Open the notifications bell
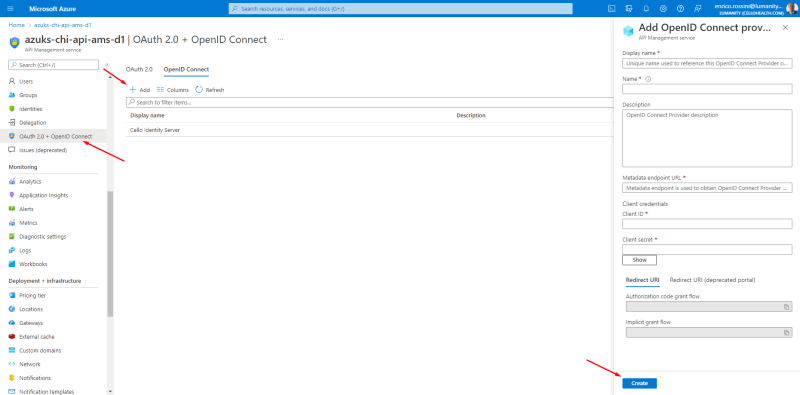This screenshot has height=395, width=800. [x=646, y=9]
